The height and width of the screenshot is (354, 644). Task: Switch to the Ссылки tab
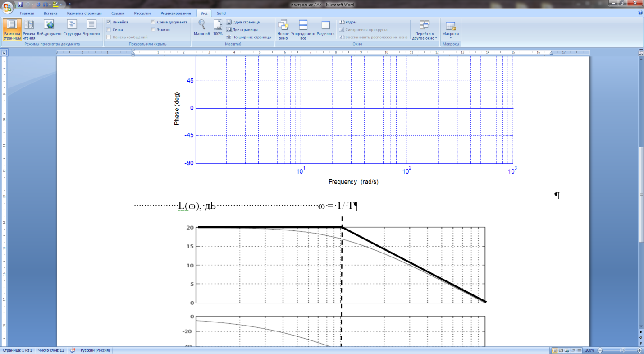tap(118, 14)
